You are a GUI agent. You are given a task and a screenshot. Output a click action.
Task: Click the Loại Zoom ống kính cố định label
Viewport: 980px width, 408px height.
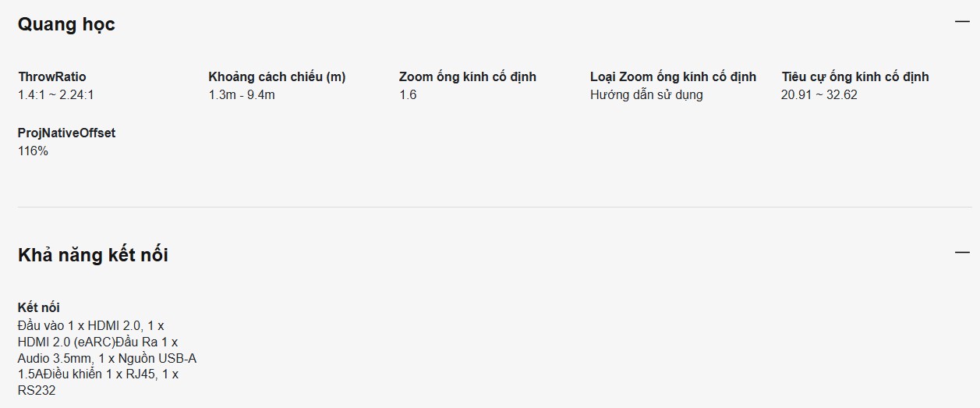673,76
